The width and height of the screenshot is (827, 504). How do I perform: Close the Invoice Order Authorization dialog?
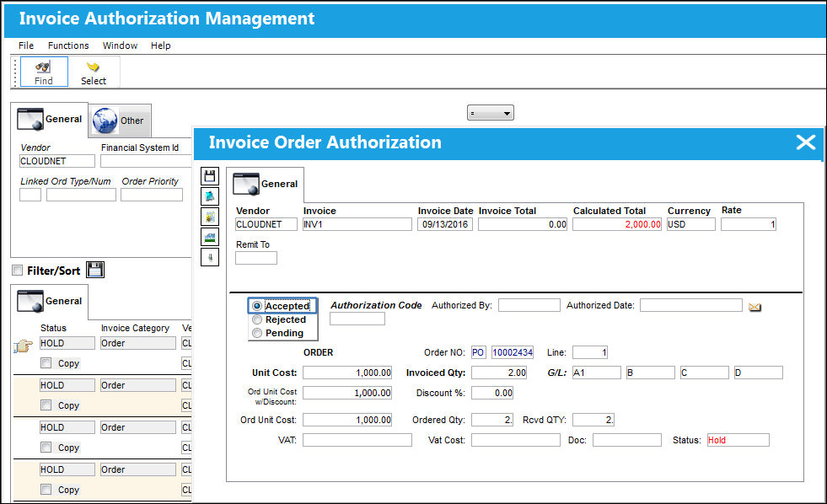point(805,142)
